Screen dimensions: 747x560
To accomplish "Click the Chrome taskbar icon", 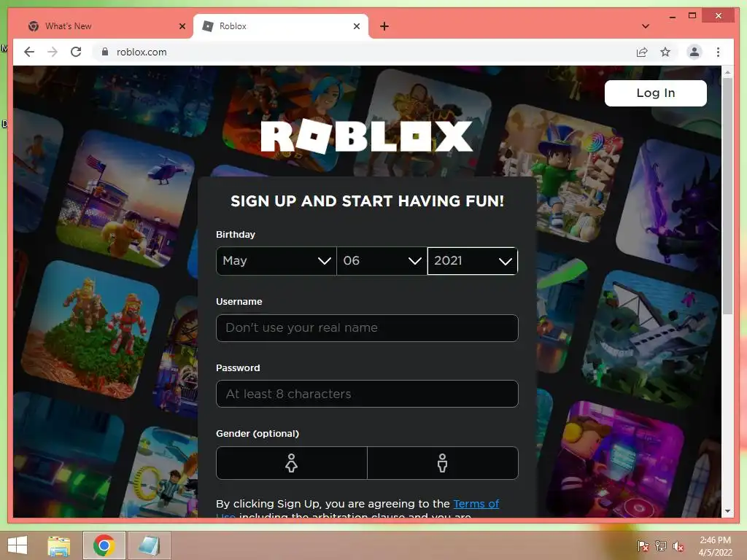I will (104, 545).
